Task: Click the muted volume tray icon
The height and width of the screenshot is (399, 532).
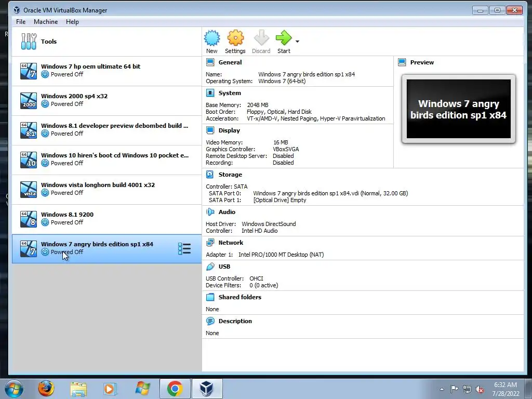Action: point(480,389)
